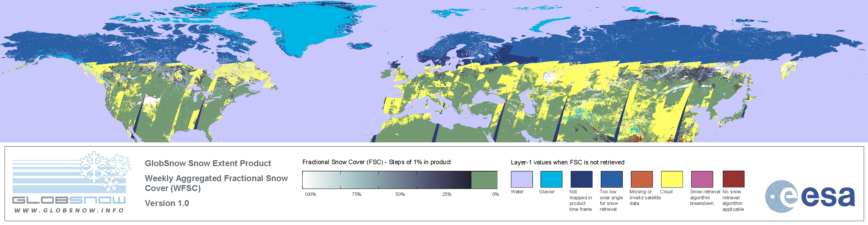Select the 'Too low solar angle' blue swatch
The width and height of the screenshot is (868, 225).
pyautogui.click(x=611, y=179)
